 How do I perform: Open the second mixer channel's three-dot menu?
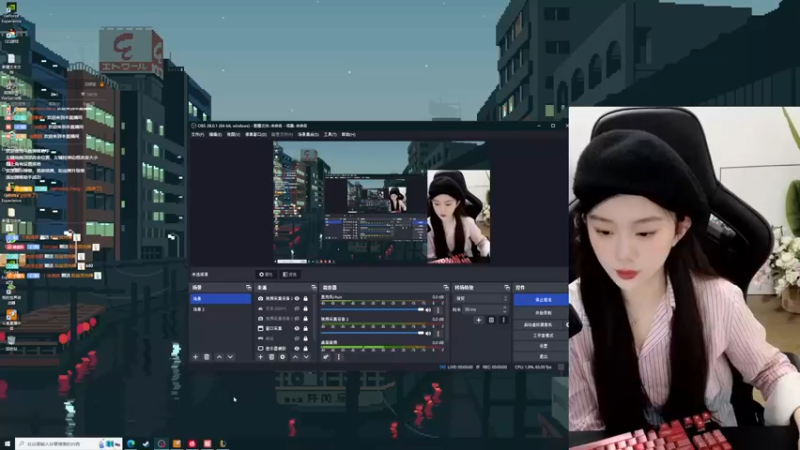tap(438, 333)
